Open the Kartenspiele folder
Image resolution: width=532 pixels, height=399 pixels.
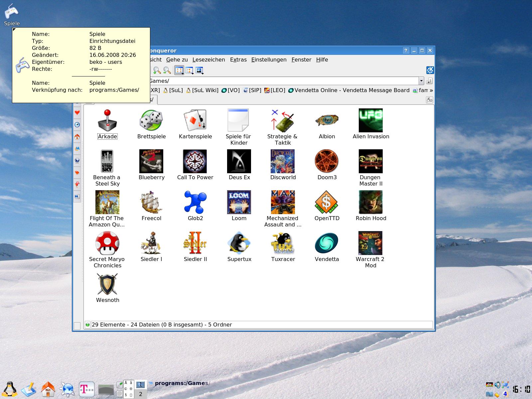point(195,124)
